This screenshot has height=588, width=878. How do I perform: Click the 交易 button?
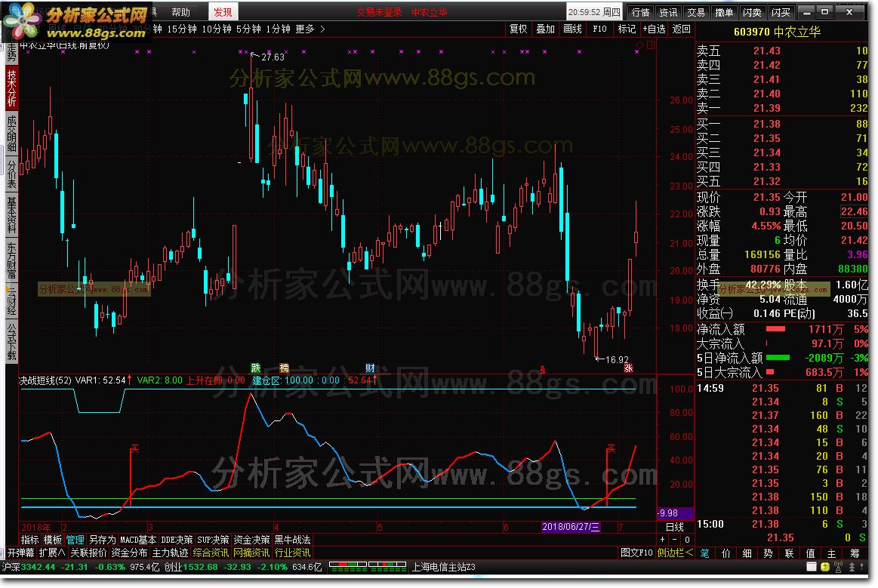pos(696,12)
